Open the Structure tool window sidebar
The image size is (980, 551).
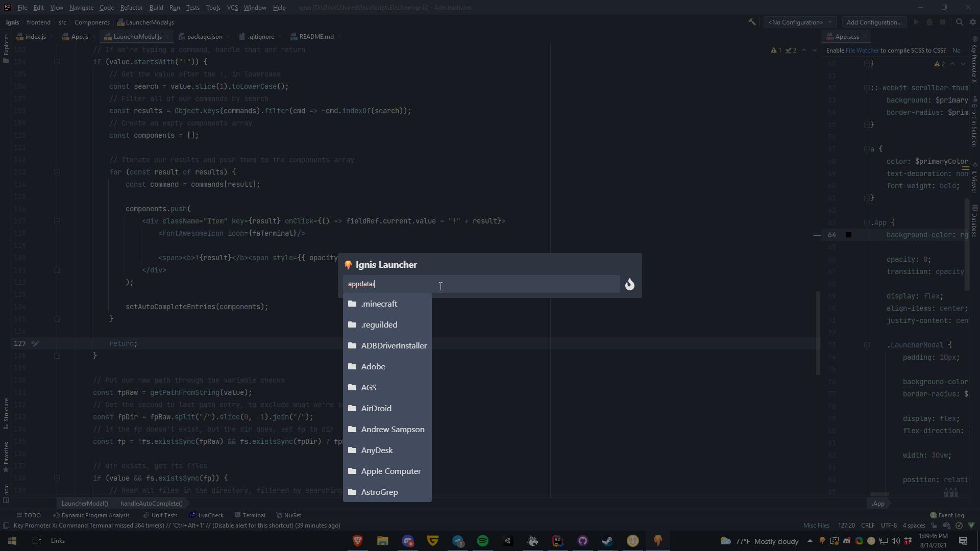(6, 414)
